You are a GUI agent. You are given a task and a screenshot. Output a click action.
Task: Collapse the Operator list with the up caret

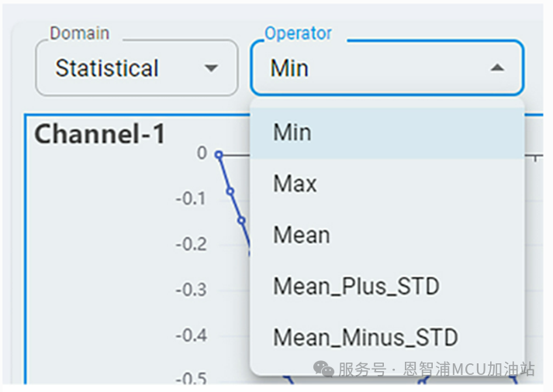(497, 68)
